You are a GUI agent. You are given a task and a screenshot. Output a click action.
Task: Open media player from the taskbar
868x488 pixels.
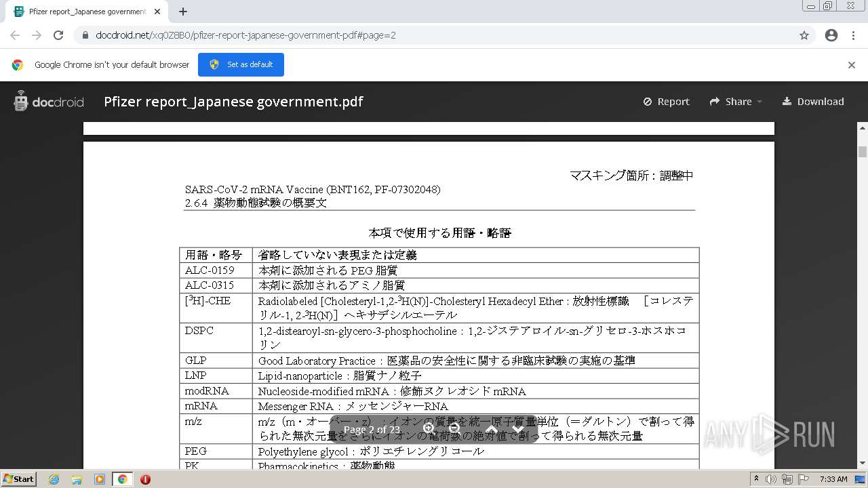click(99, 479)
